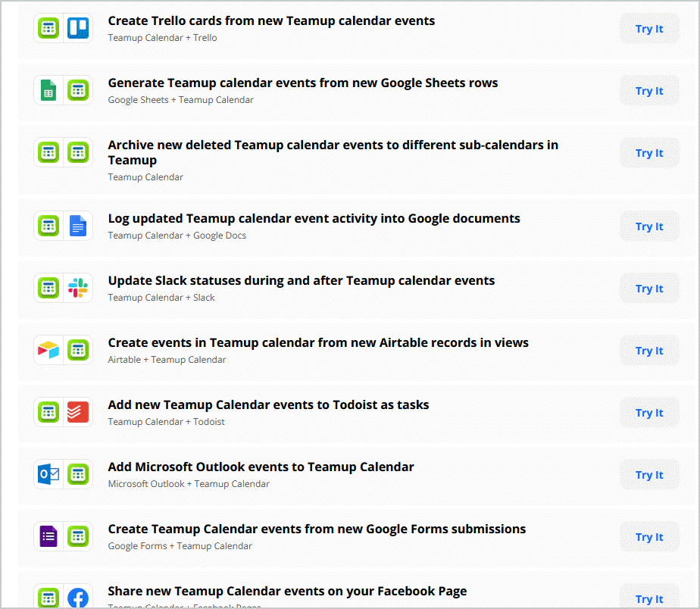Click the Teamup icon beside the Airtable icon
Viewport: 700px width, 609px height.
point(78,350)
